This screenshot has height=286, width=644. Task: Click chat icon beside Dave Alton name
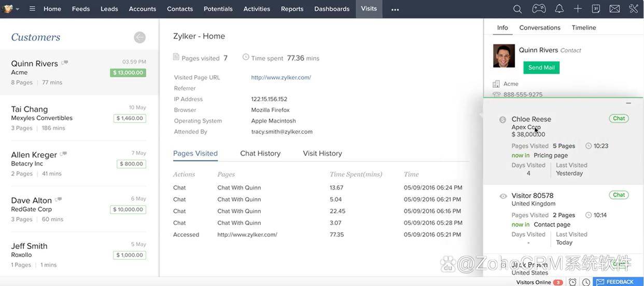pyautogui.click(x=58, y=199)
